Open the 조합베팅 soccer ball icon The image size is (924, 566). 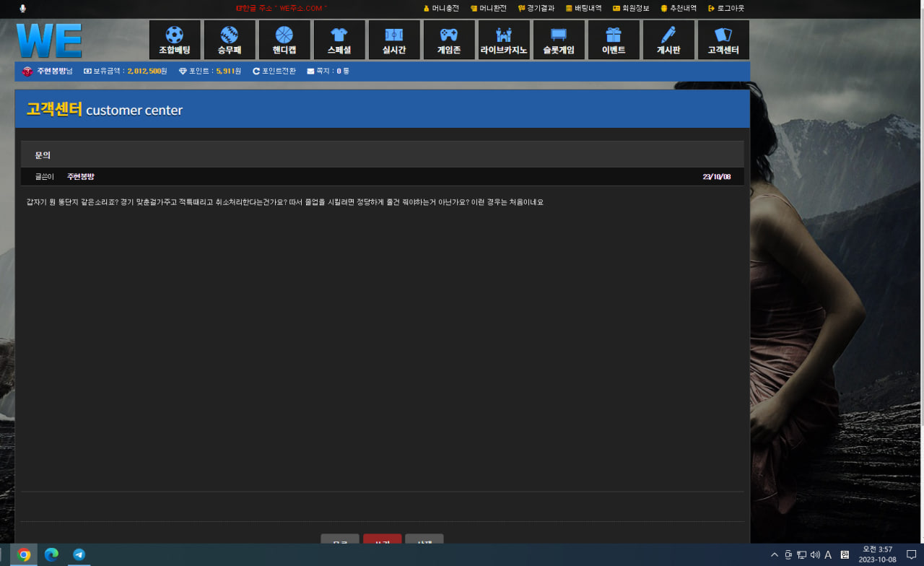click(x=174, y=35)
